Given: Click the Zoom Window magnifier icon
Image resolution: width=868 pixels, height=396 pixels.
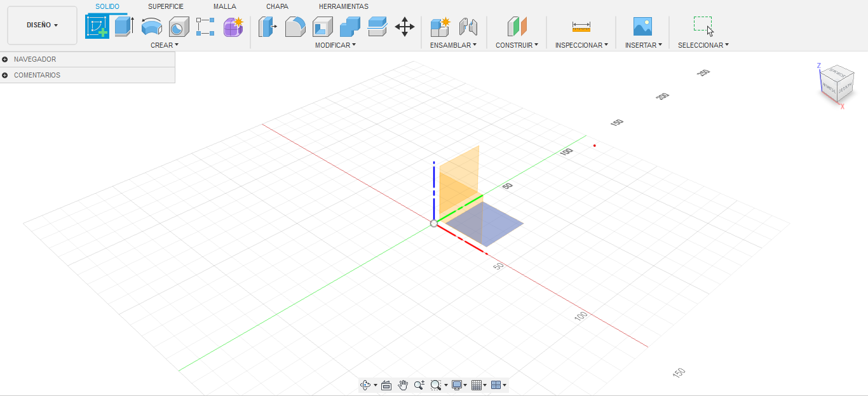Looking at the screenshot, I should [x=436, y=385].
